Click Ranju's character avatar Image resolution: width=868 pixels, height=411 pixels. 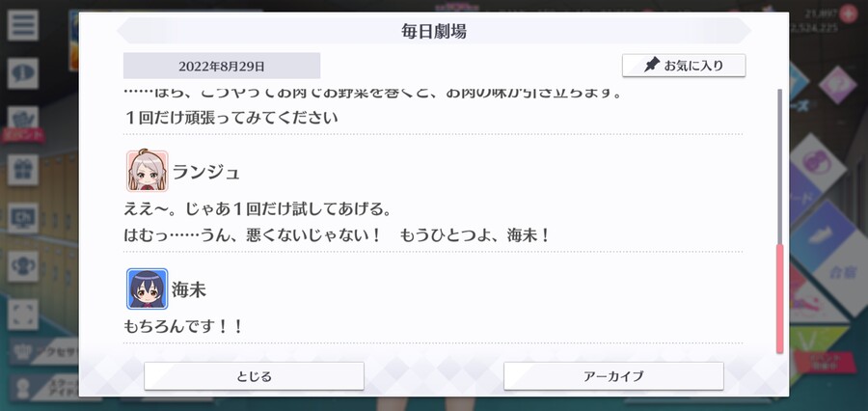pyautogui.click(x=148, y=171)
